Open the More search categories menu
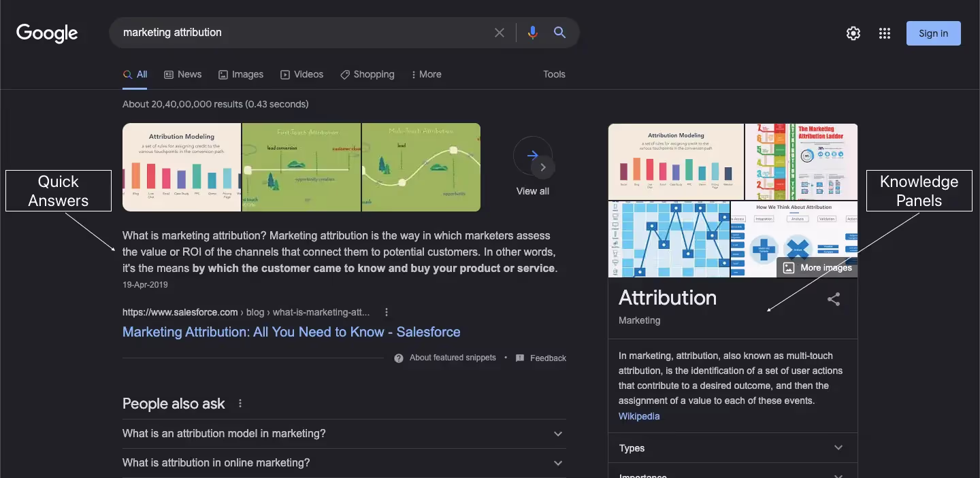This screenshot has height=478, width=980. click(x=427, y=75)
